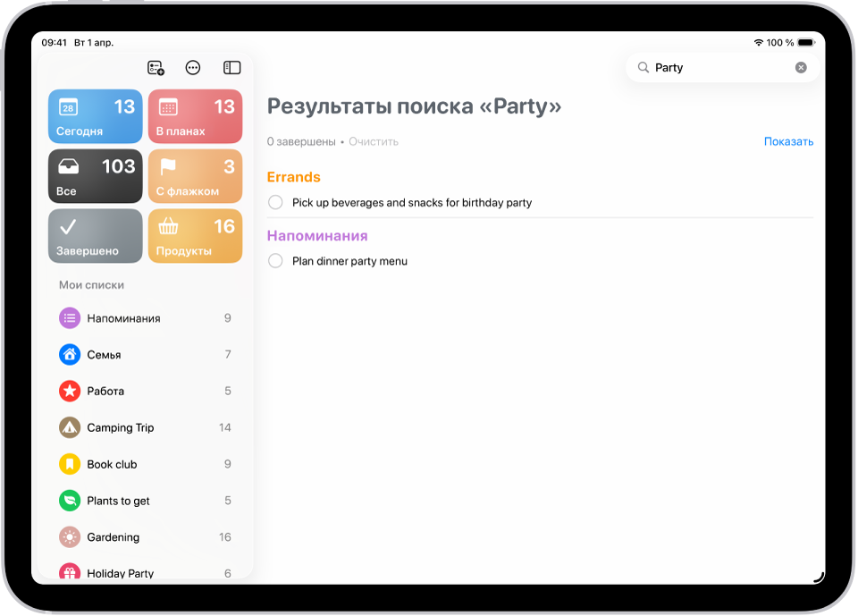Clear the search field with the x button
858x616 pixels.
(801, 67)
